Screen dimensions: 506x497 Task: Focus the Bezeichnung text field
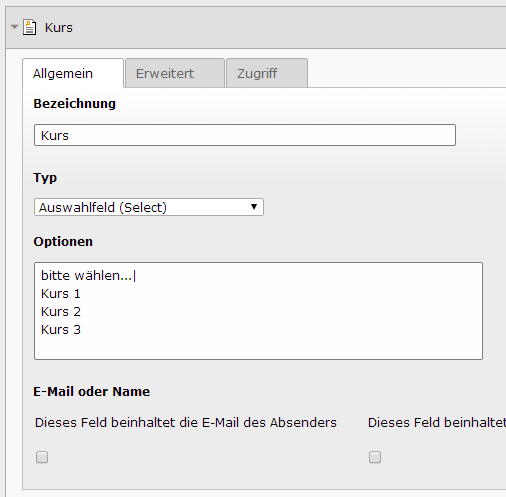tap(245, 135)
